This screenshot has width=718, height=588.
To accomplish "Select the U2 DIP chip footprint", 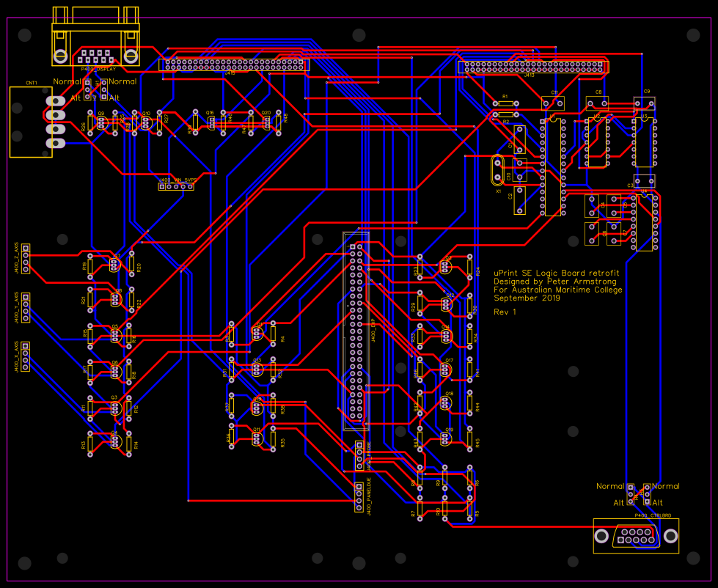I will tap(597, 142).
